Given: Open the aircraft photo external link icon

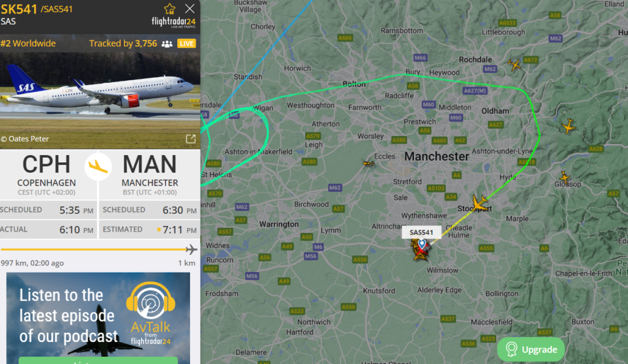Looking at the screenshot, I should (191, 139).
